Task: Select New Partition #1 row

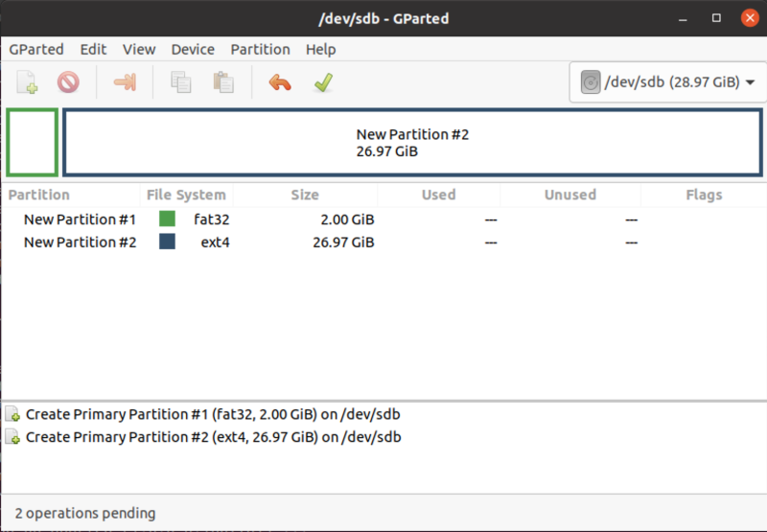Action: pyautogui.click(x=383, y=220)
